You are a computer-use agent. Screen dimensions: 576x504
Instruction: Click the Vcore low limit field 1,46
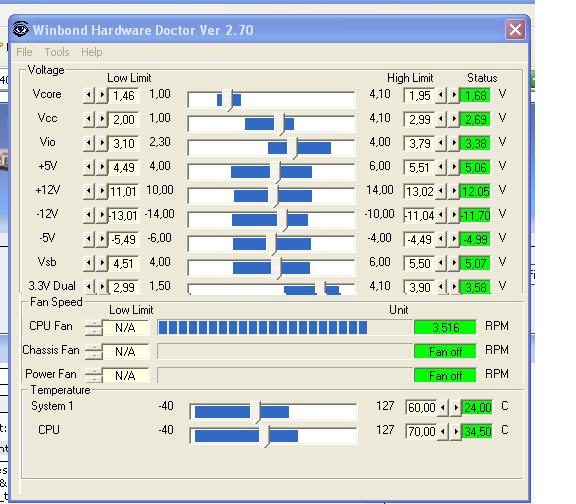pos(123,96)
